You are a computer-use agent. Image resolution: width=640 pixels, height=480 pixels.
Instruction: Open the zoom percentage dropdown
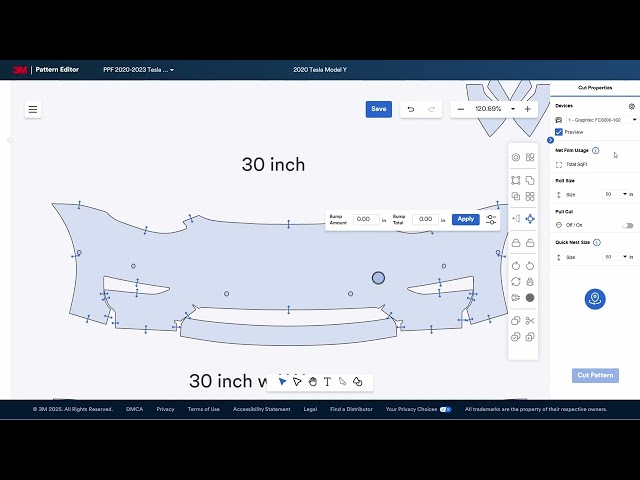coord(513,109)
